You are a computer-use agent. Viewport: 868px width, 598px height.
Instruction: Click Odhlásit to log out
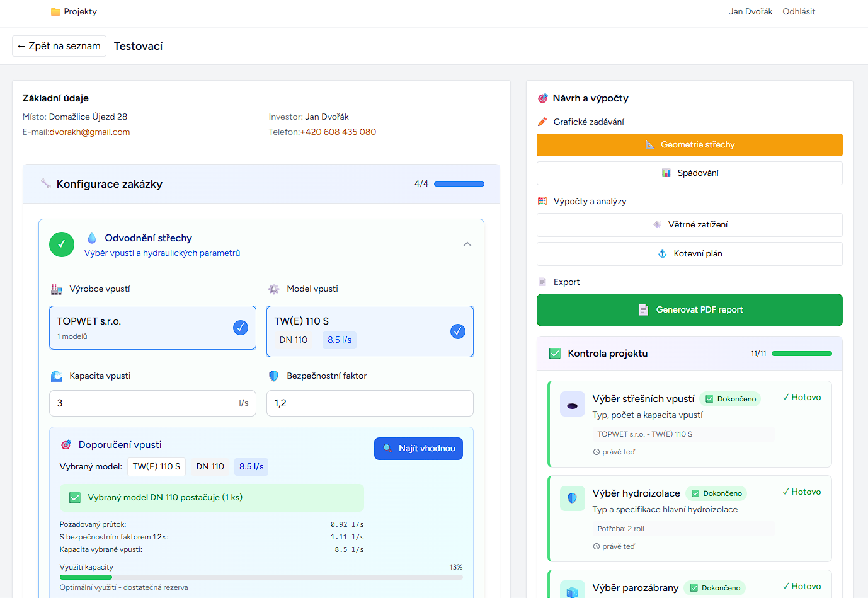pyautogui.click(x=799, y=12)
